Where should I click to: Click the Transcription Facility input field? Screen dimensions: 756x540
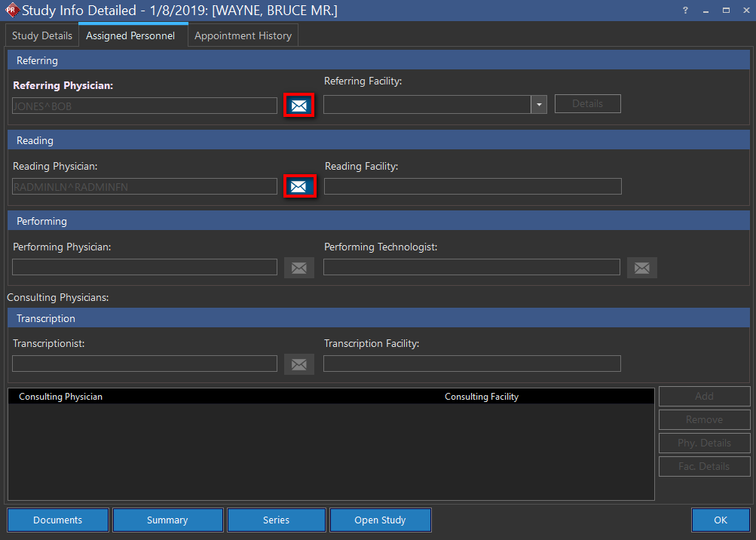472,364
